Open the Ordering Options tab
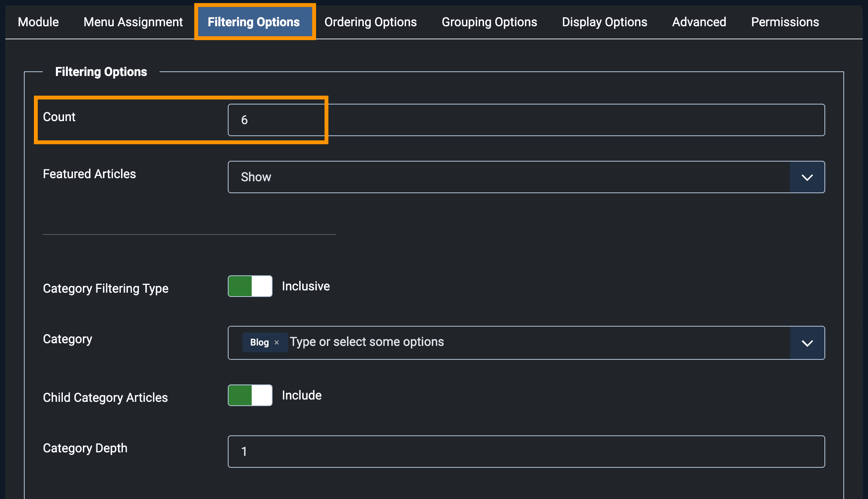This screenshot has width=868, height=499. 370,22
